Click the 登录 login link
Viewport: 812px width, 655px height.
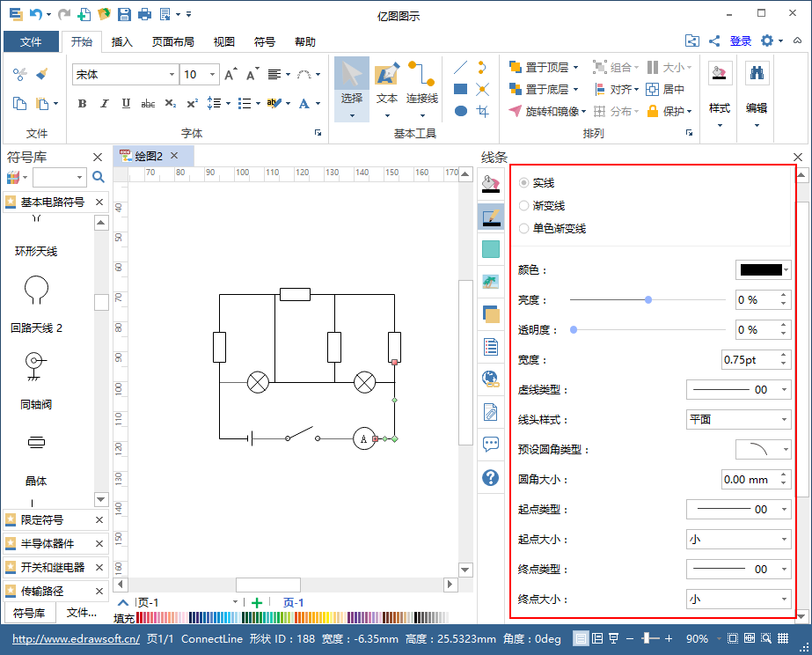740,41
